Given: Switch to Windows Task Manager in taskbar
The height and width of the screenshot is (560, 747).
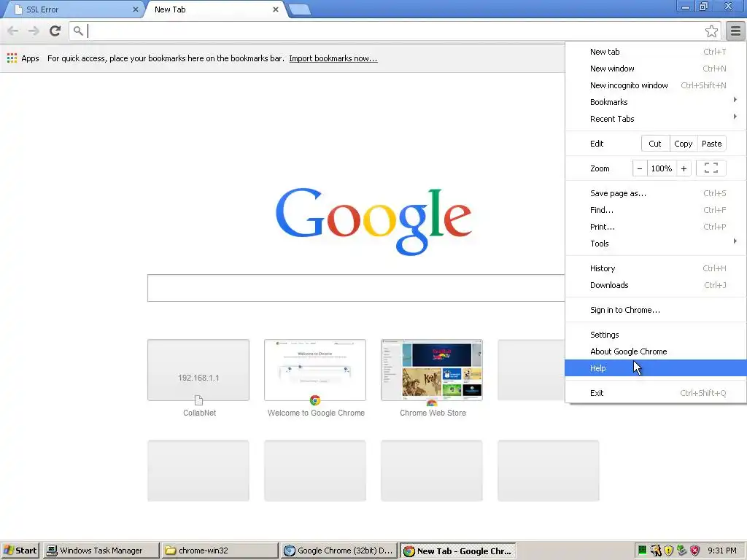Looking at the screenshot, I should click(101, 551).
